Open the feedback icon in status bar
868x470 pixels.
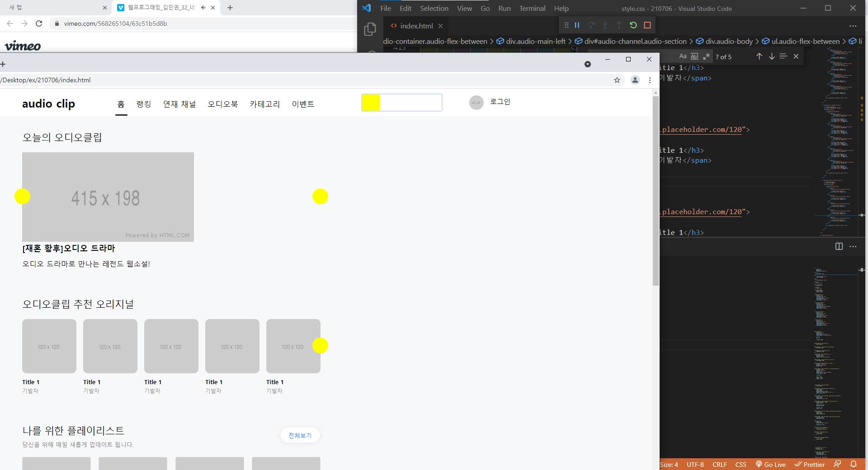pyautogui.click(x=838, y=464)
